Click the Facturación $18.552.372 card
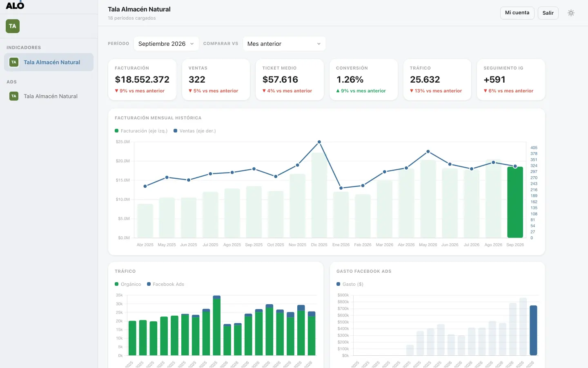Screen dimensions: 588x368 point(142,80)
